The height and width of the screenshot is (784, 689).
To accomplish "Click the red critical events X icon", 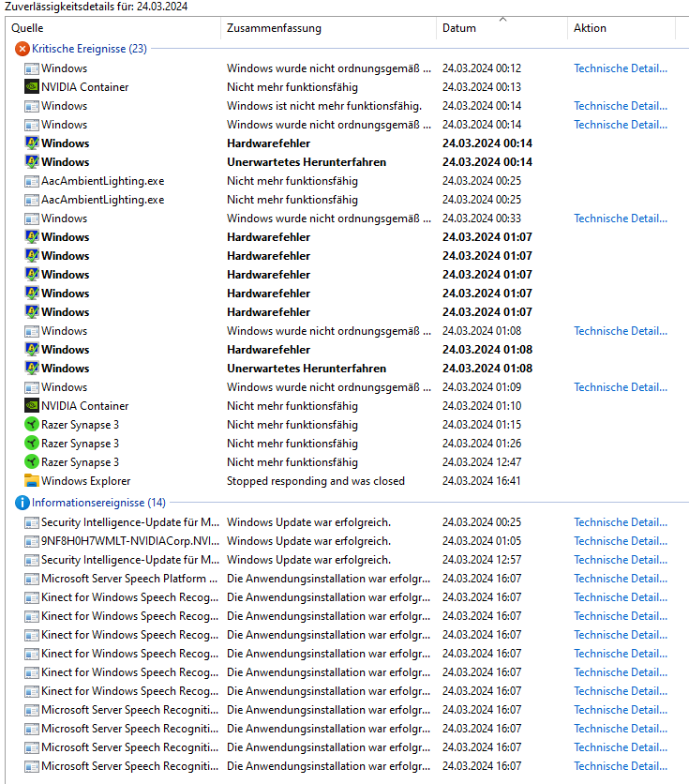I will (22, 49).
